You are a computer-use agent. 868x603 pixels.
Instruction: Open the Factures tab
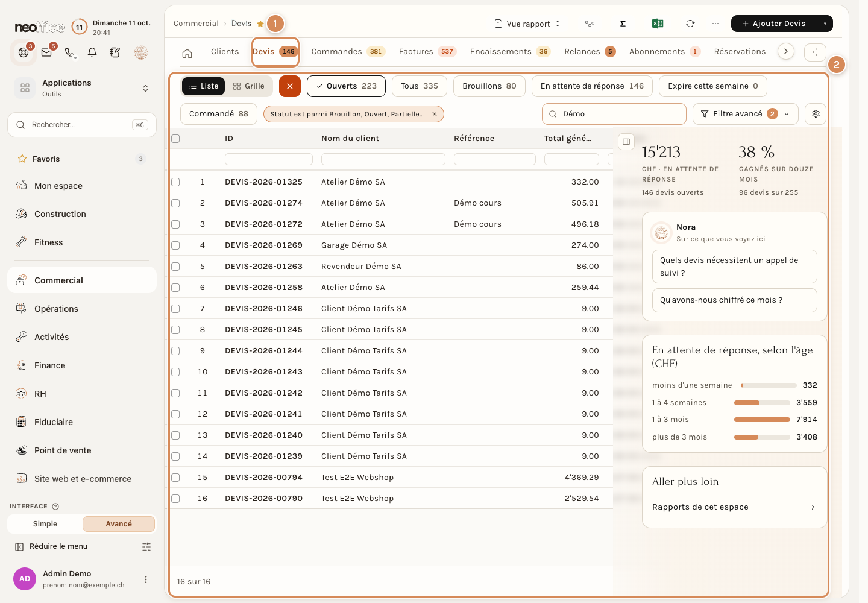tap(427, 52)
